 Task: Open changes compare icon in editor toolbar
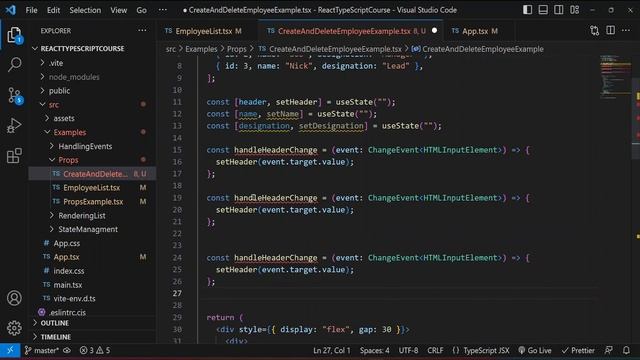click(x=594, y=31)
